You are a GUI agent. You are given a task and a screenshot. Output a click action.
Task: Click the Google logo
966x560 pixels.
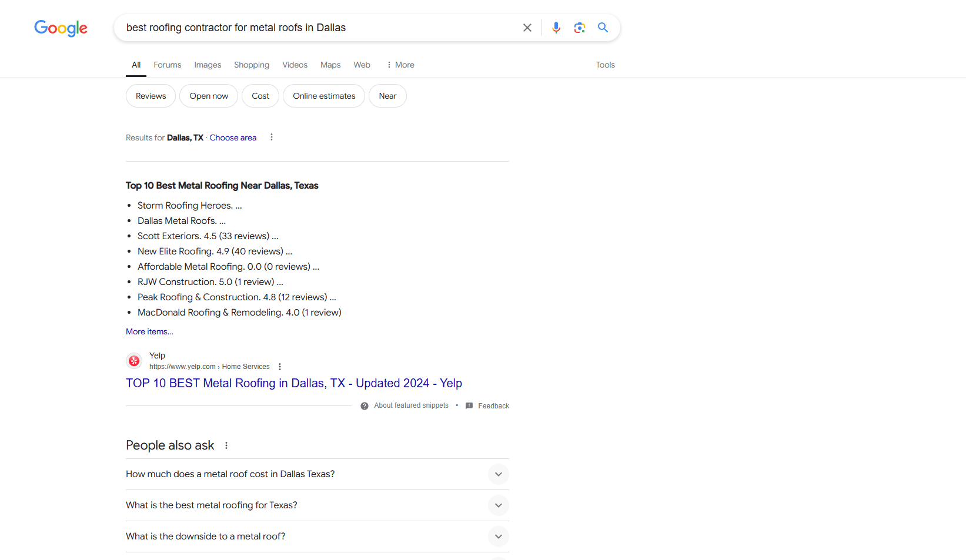click(x=61, y=28)
